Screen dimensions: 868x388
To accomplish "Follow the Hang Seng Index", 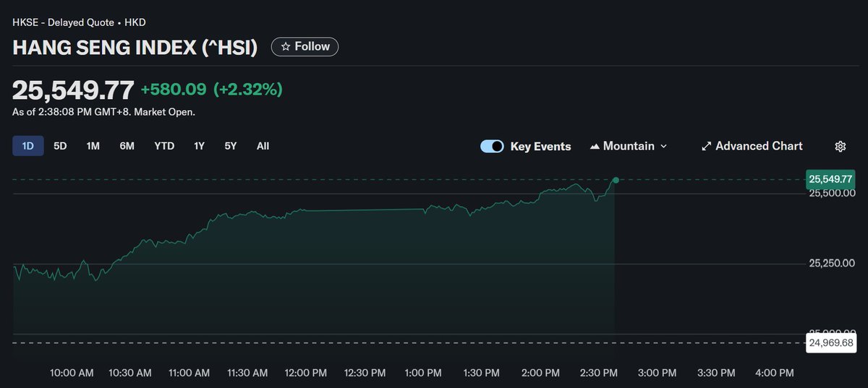I will [305, 46].
